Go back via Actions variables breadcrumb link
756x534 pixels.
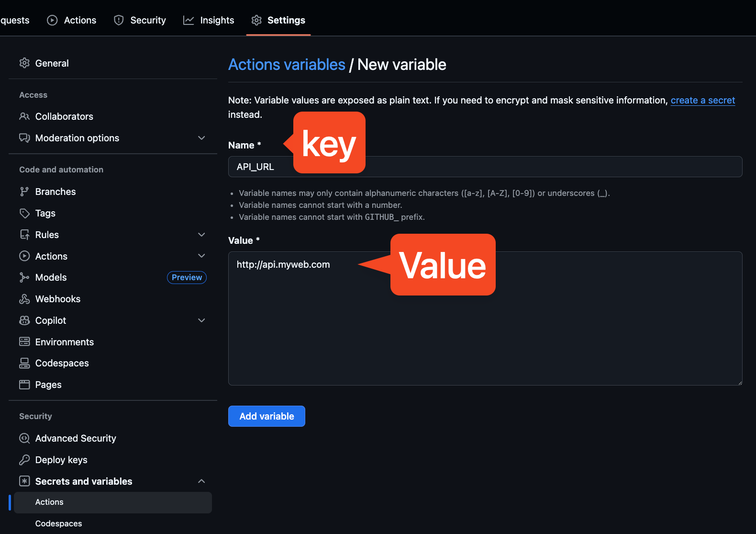pyautogui.click(x=287, y=65)
